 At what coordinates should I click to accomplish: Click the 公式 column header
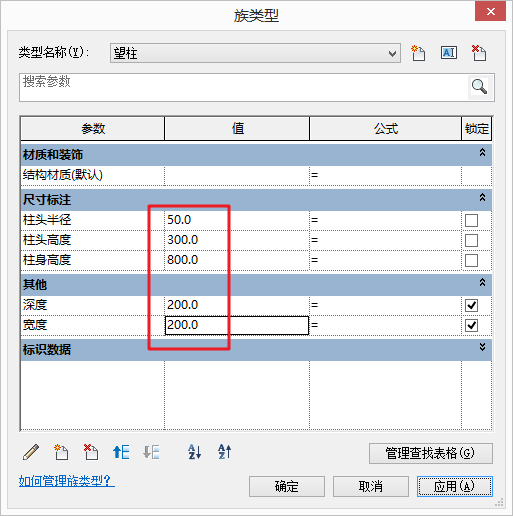386,128
